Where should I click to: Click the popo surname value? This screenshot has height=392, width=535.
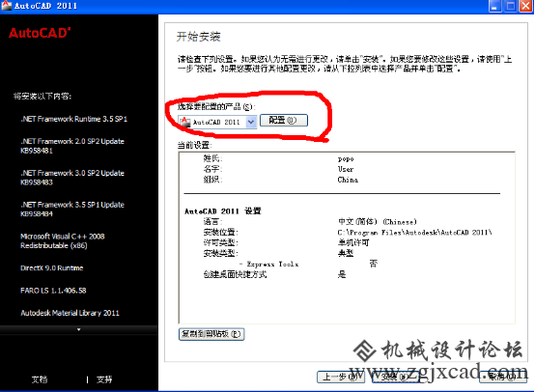point(346,159)
